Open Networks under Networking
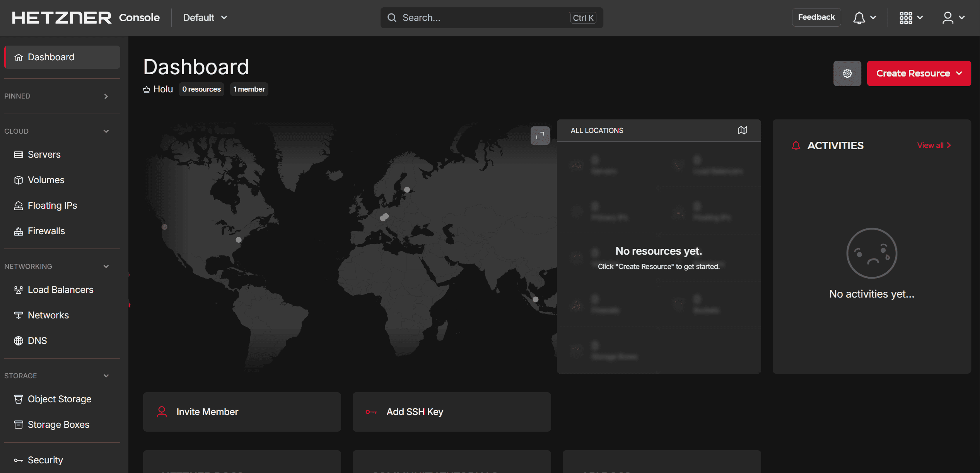980x473 pixels. click(x=48, y=315)
